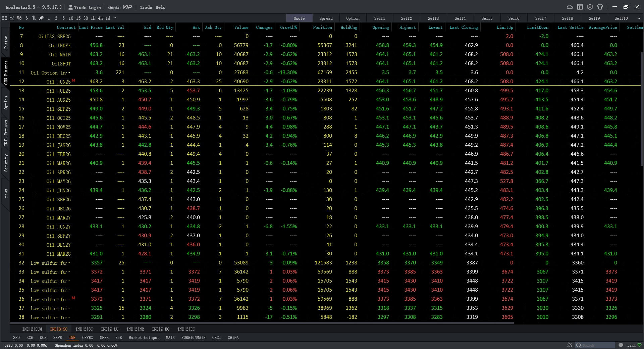Screen dimensions: 644x349
Task: Select the line chart icon in toolbar
Action: (12, 18)
